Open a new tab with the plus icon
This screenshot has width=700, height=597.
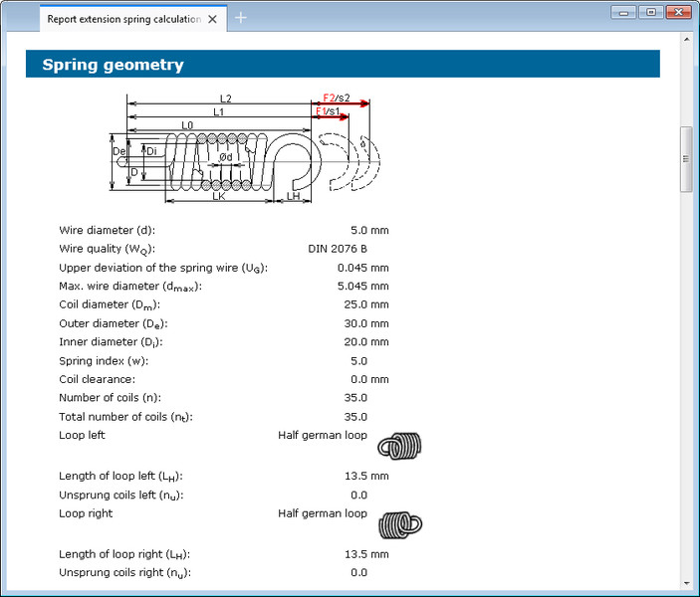click(x=241, y=17)
